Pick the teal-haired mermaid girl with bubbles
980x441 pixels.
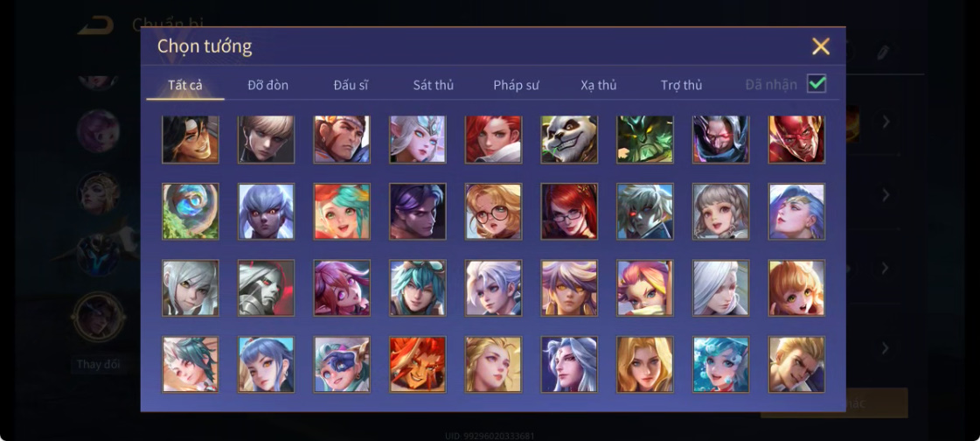tap(720, 365)
